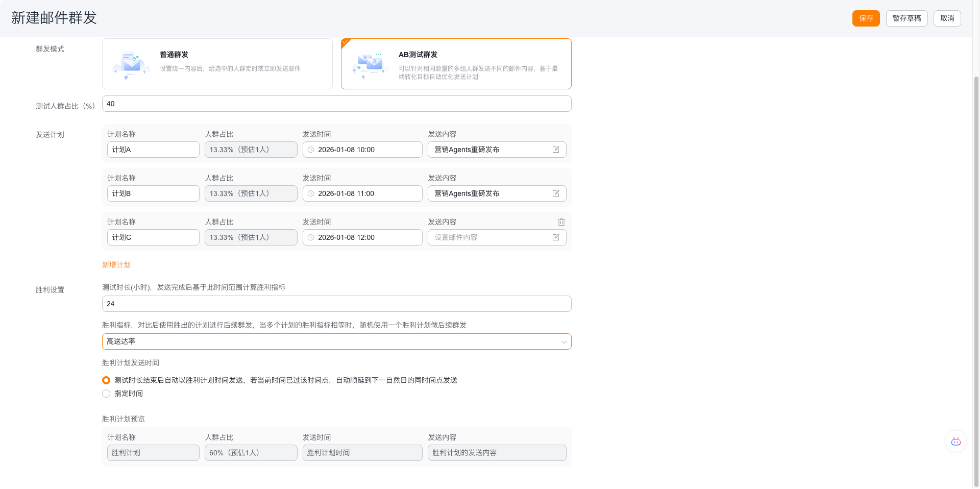Click the orange 保存 button

point(866,18)
